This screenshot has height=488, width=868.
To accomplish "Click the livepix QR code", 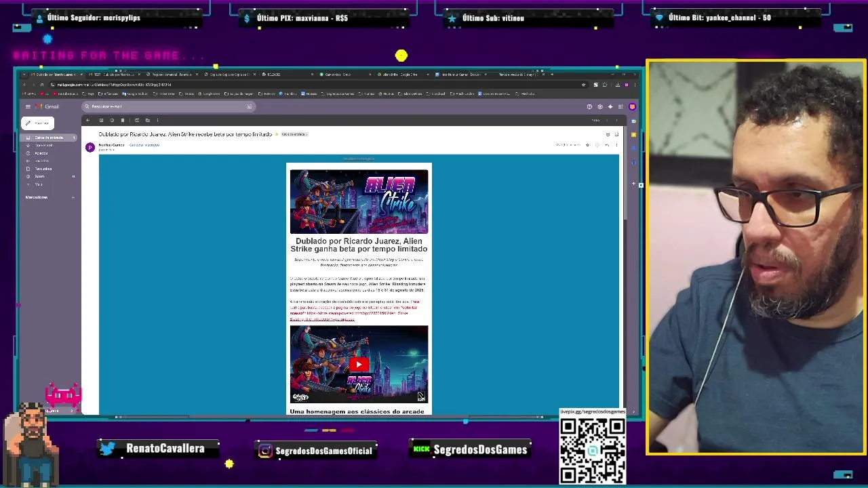I will 592,451.
